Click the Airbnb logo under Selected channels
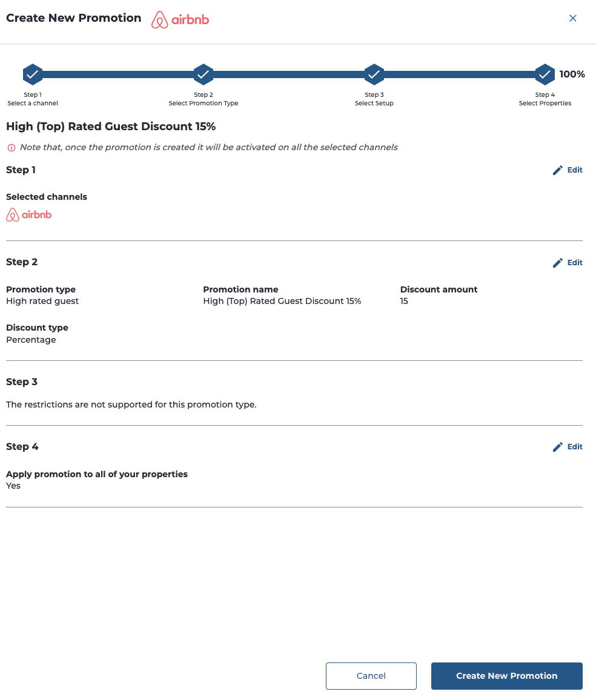The image size is (596, 700). pos(29,215)
